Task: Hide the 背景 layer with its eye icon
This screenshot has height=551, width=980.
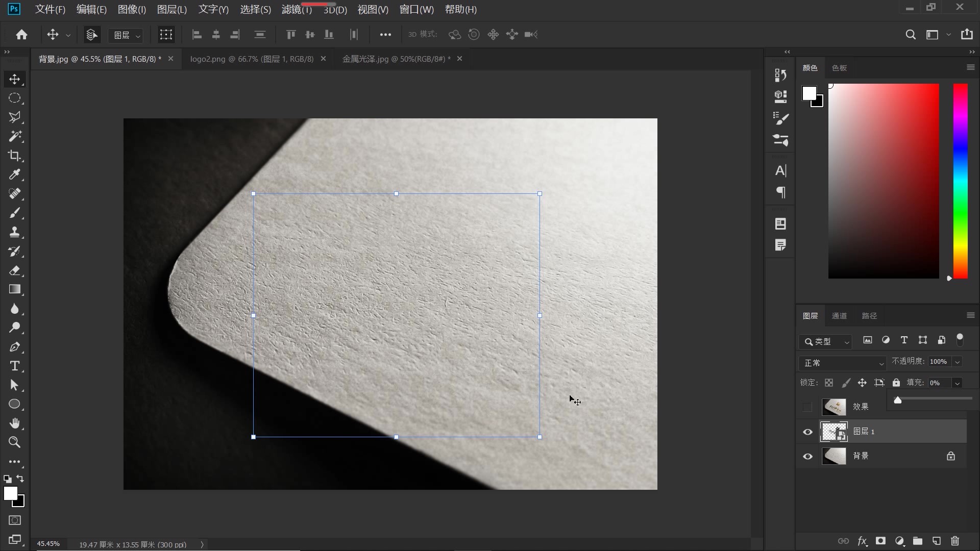Action: coord(807,456)
